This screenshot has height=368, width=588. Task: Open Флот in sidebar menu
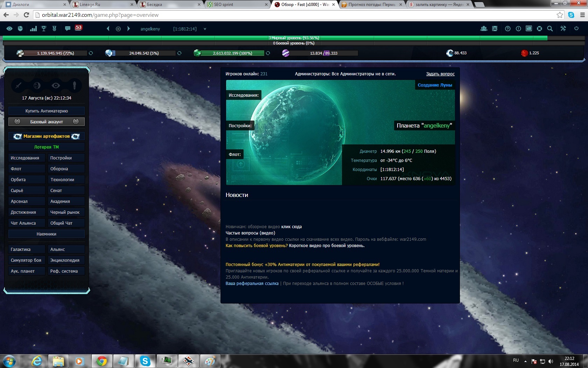tap(27, 169)
